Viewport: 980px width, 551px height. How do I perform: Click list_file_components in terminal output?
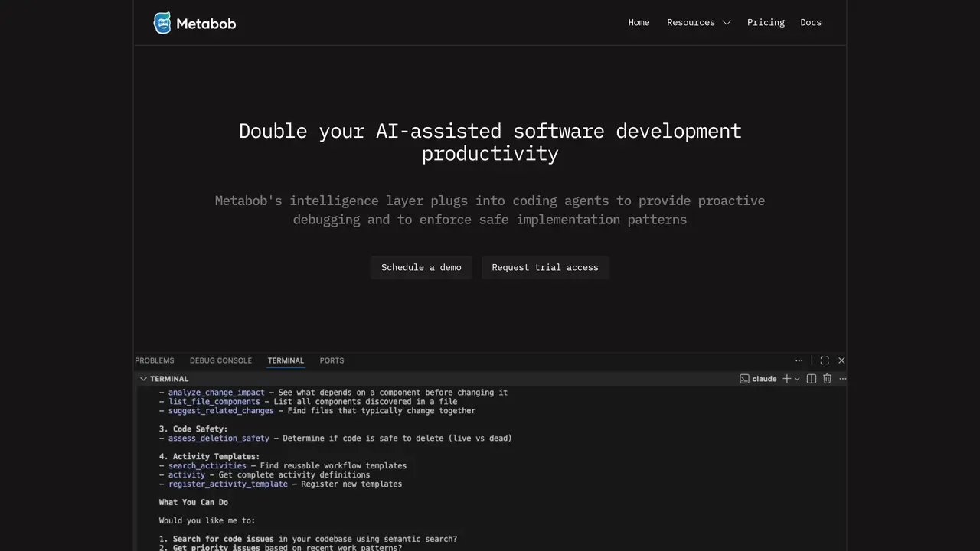click(x=214, y=402)
